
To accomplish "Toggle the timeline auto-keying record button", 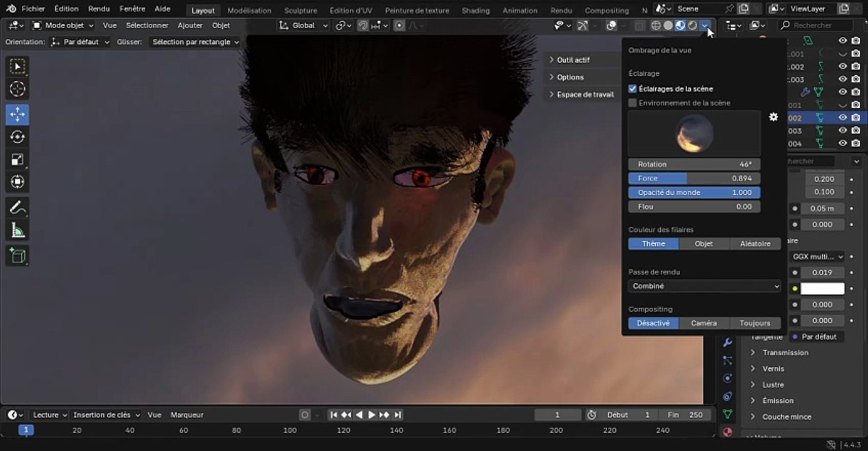I will pos(305,415).
